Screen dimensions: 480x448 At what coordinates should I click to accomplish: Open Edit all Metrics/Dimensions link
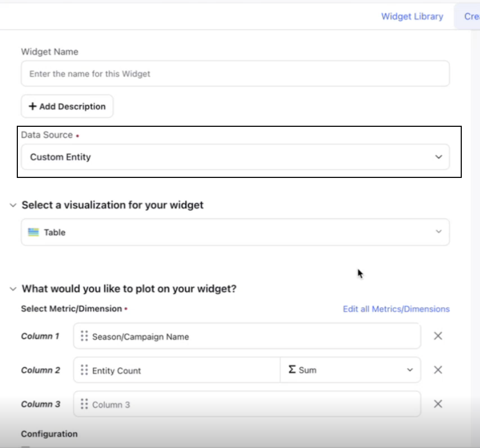click(396, 309)
